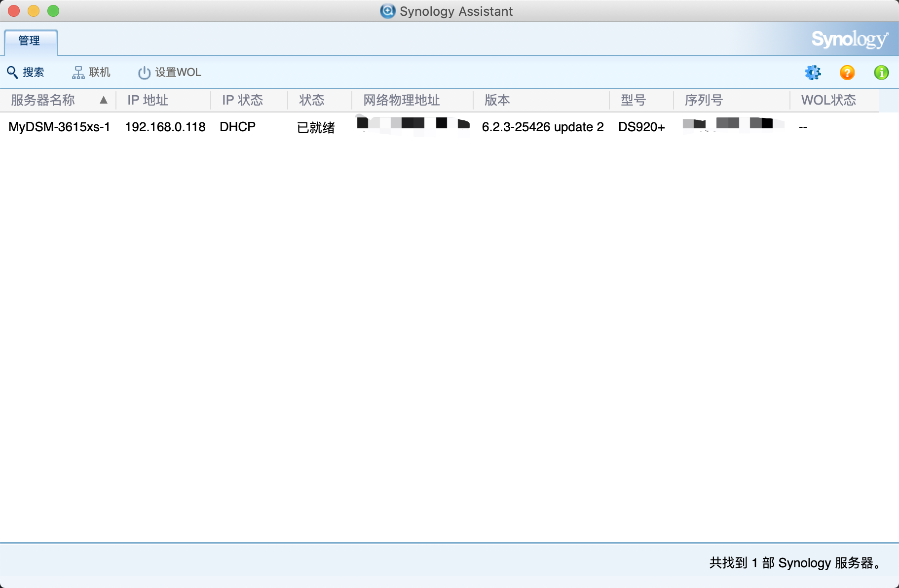Screen dimensions: 899x588
Task: Click IP address 192.168.0.118
Action: coord(165,127)
